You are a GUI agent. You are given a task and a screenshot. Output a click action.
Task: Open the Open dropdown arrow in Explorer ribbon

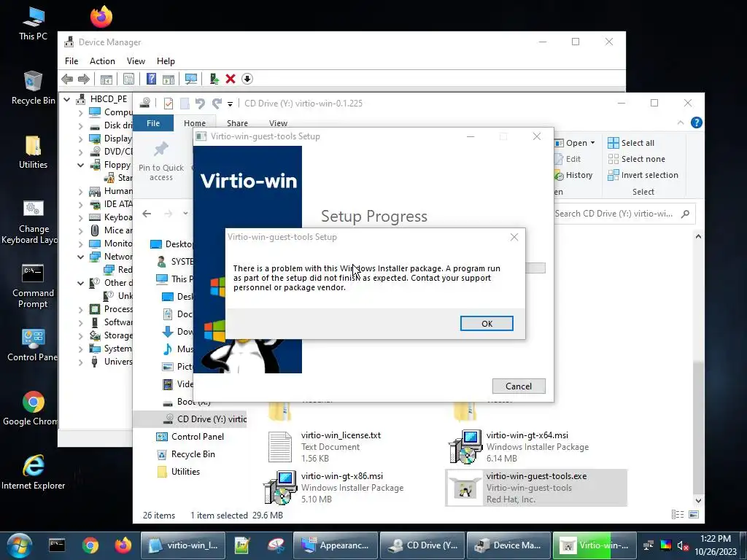click(592, 143)
